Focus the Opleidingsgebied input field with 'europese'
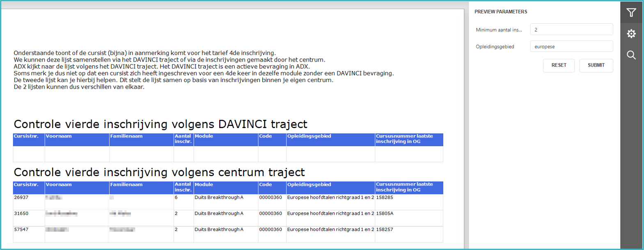The image size is (644, 250). [x=571, y=46]
